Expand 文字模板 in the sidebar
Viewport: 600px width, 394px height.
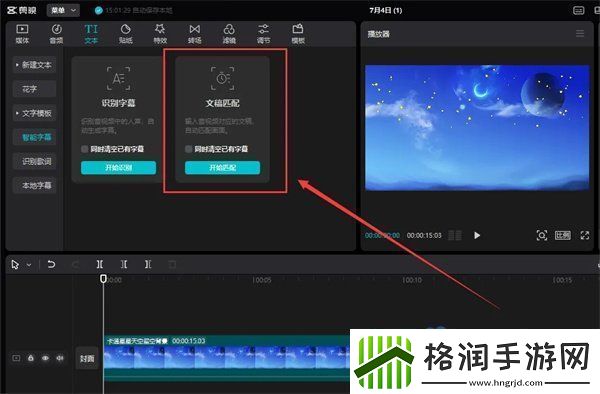click(34, 113)
